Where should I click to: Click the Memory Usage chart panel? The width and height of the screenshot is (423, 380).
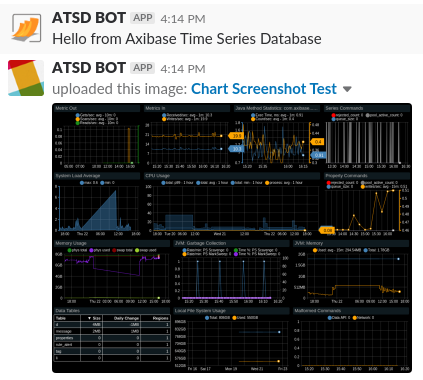[x=112, y=272]
